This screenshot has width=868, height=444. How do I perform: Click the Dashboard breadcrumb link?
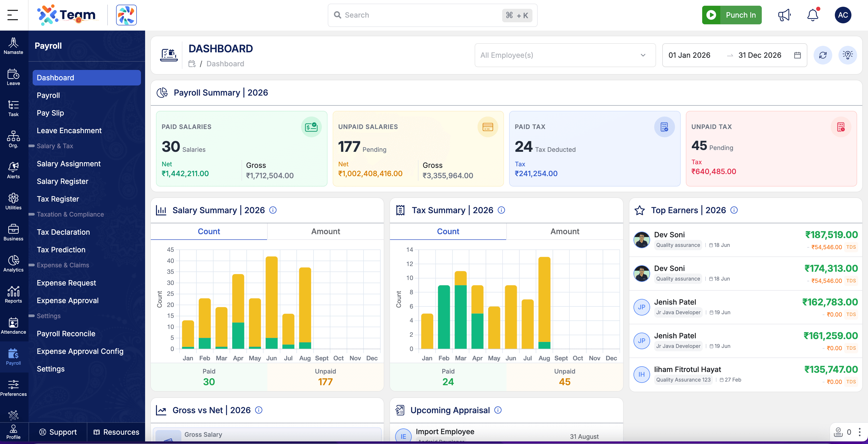point(225,64)
